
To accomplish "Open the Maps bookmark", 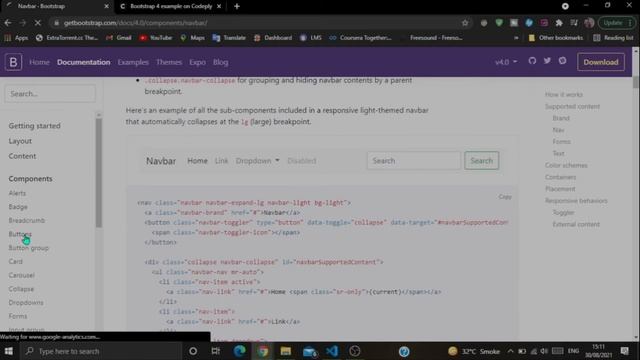I will [x=193, y=38].
